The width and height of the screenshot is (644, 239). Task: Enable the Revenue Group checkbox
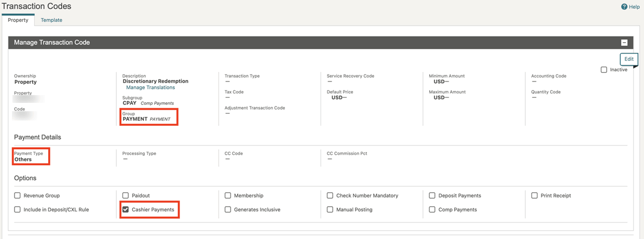pyautogui.click(x=18, y=196)
